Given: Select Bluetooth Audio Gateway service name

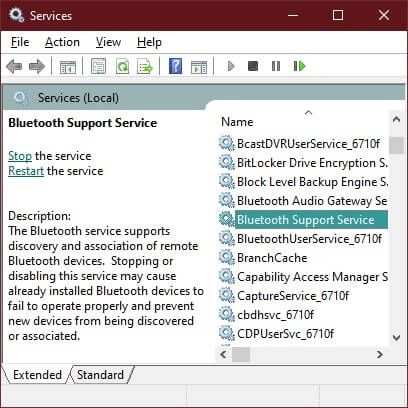Looking at the screenshot, I should coord(312,201).
